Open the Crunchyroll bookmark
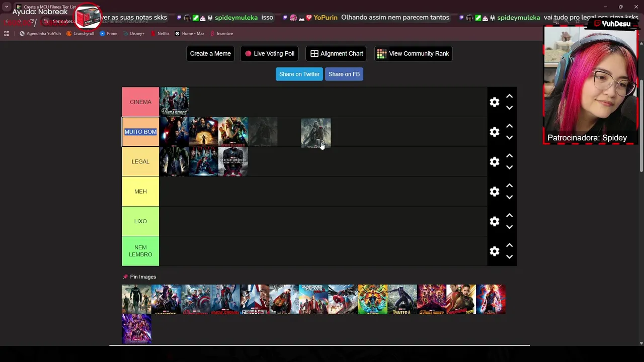644x362 pixels. coord(80,34)
